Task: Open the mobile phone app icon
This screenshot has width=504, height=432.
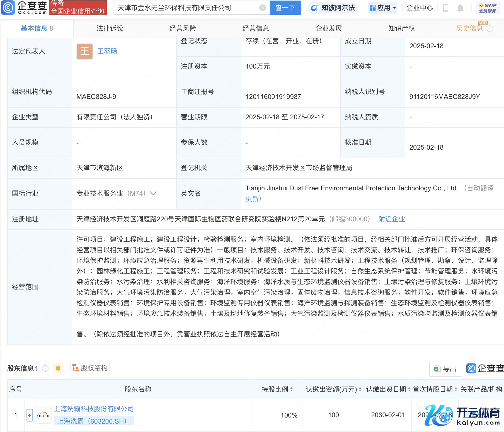Action: click(445, 8)
